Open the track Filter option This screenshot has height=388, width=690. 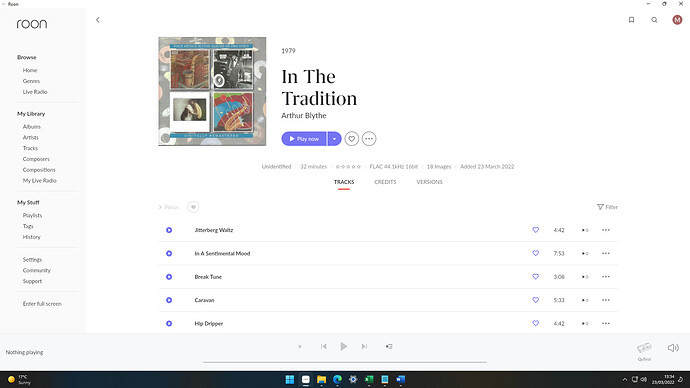pos(607,207)
